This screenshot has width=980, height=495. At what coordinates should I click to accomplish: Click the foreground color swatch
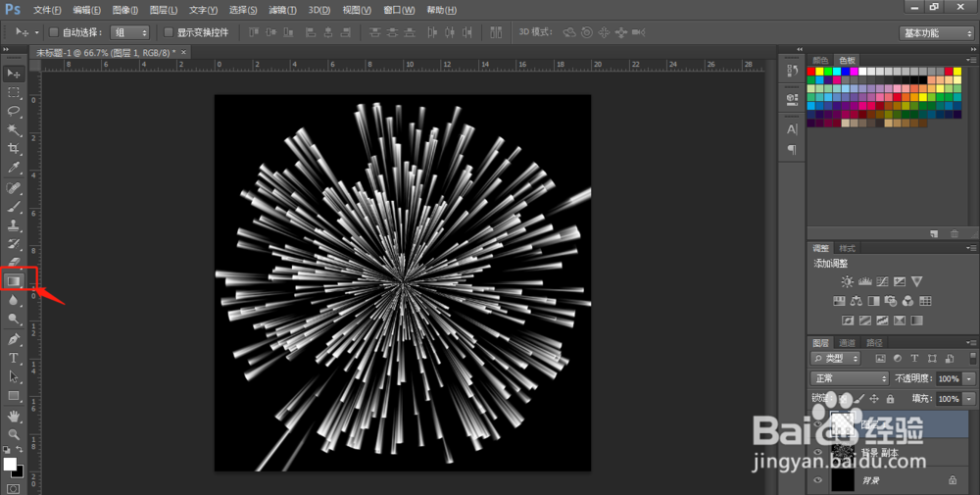point(10,464)
